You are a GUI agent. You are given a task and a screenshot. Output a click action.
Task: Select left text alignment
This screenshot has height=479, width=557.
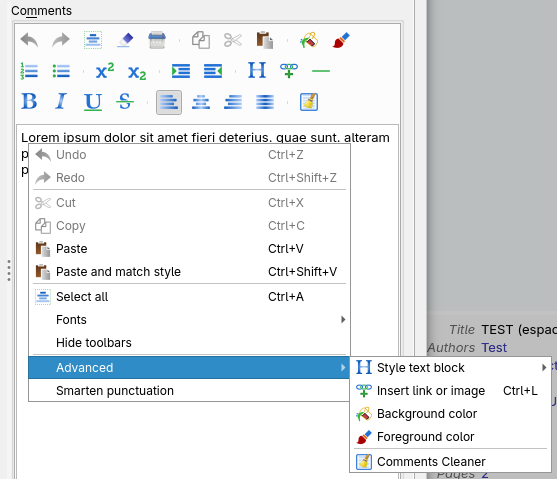point(169,102)
